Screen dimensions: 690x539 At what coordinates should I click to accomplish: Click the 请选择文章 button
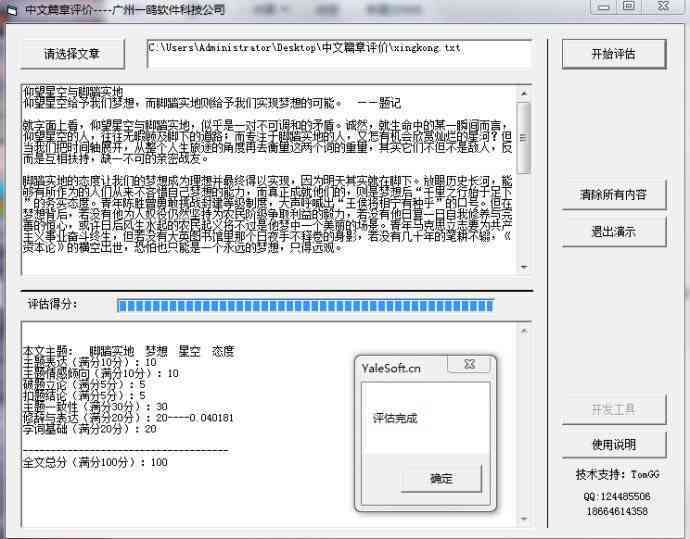pos(73,55)
